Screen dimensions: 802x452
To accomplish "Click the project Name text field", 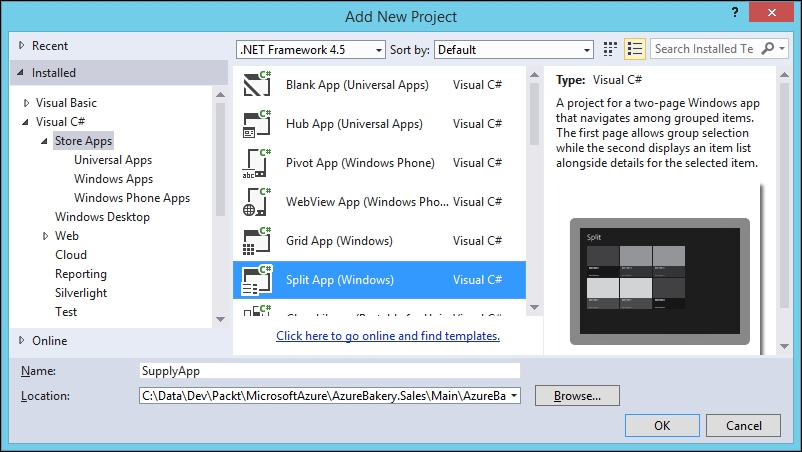I will click(330, 370).
